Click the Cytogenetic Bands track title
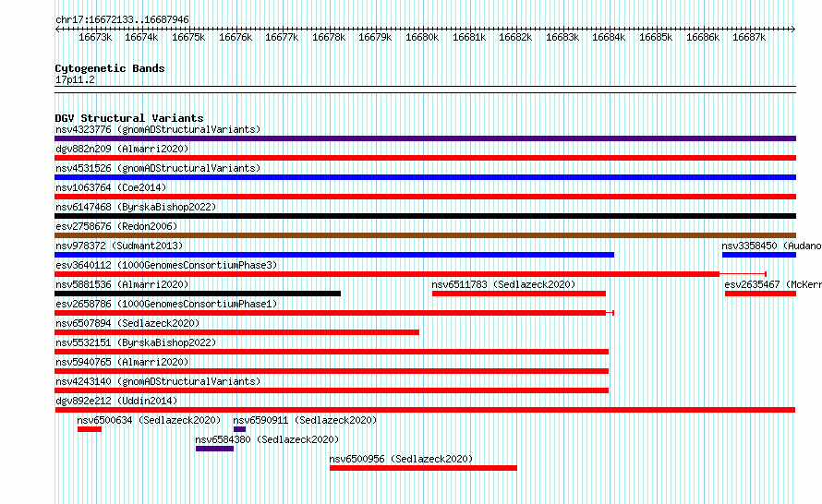The height and width of the screenshot is (504, 822). [110, 68]
